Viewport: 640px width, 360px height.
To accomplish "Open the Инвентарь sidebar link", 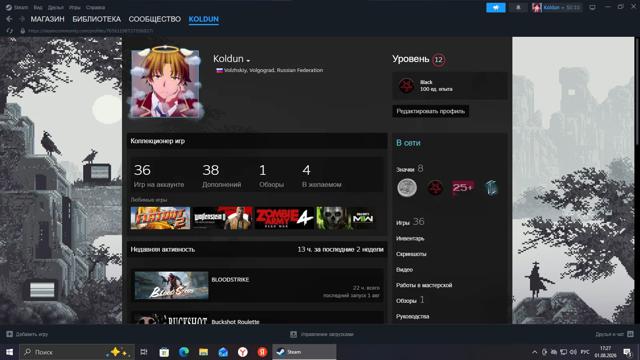I will (410, 238).
